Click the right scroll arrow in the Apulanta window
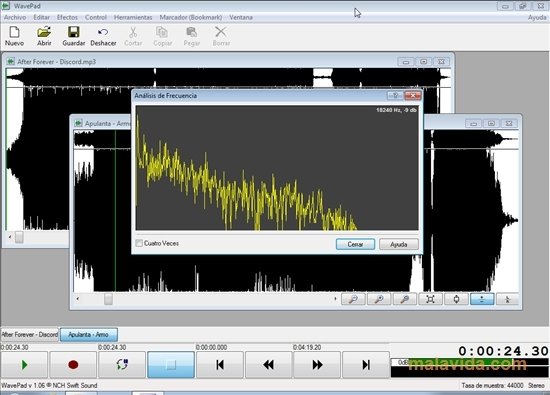This screenshot has width=550, height=395. [x=335, y=299]
